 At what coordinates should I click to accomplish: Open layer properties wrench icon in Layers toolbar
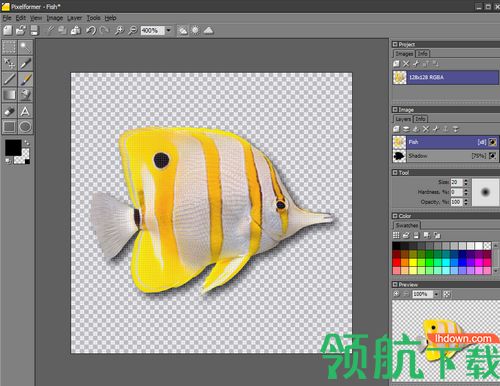pyautogui.click(x=436, y=129)
